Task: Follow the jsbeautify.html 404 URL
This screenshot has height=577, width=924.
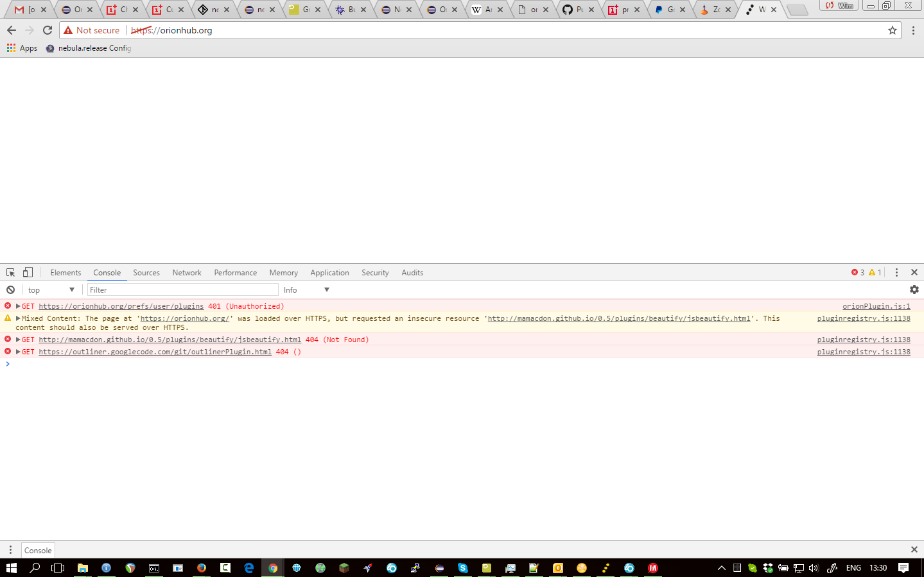Action: pyautogui.click(x=170, y=340)
